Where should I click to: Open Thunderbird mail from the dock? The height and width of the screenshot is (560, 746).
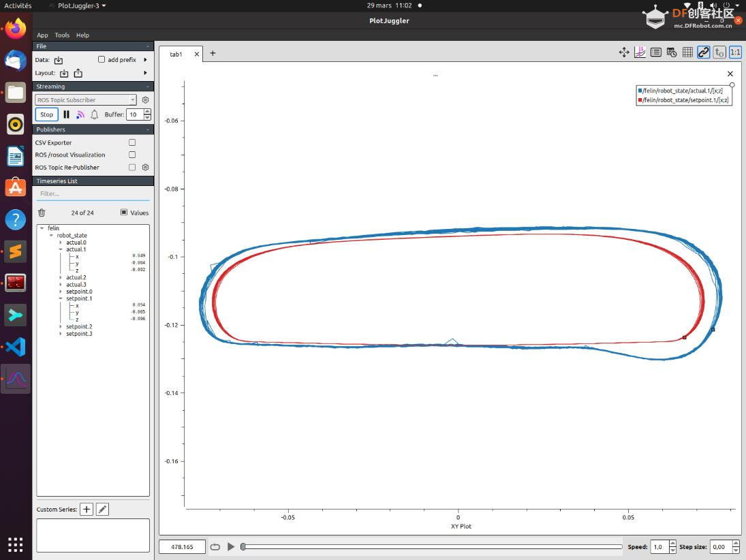pos(16,61)
